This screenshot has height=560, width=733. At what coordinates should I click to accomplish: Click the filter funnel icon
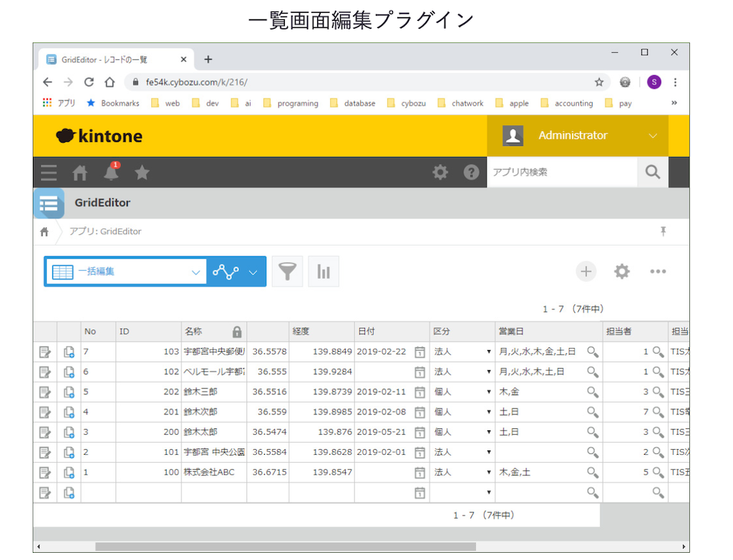[x=287, y=271]
